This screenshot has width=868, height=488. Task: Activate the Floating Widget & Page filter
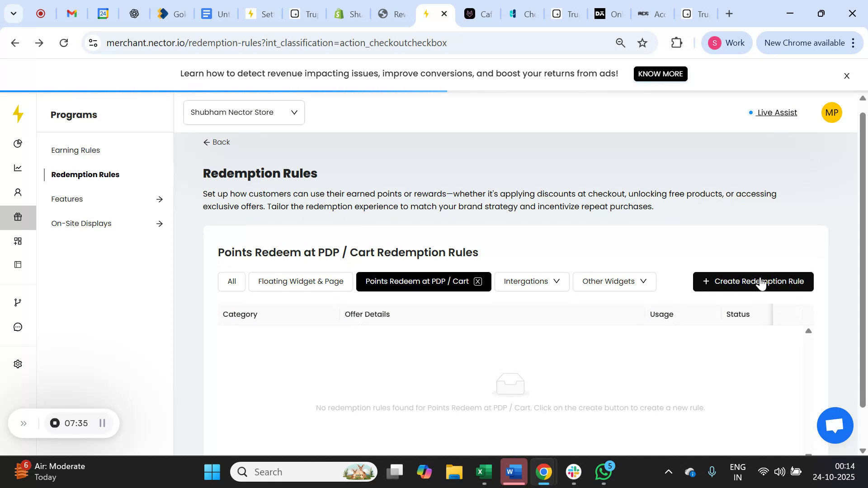click(301, 281)
